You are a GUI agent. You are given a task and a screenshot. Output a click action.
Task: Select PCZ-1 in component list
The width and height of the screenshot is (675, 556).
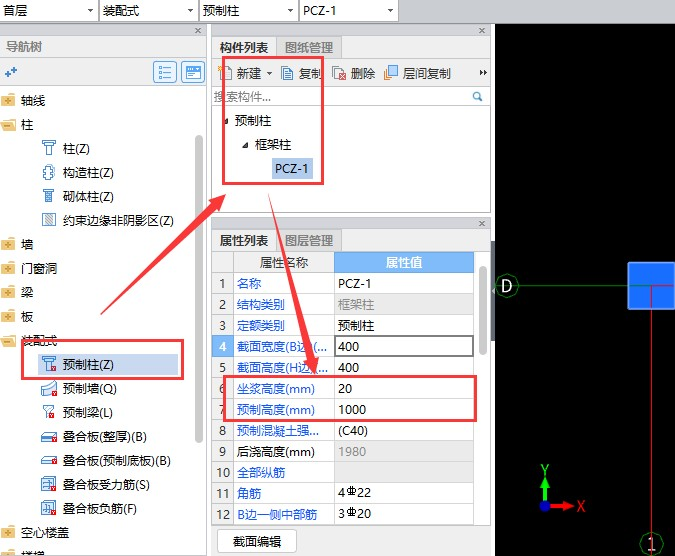291,168
